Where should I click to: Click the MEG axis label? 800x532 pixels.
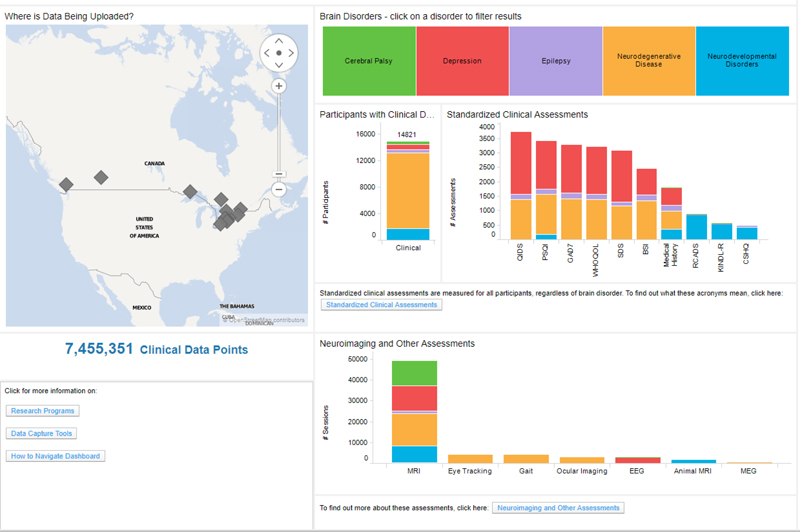click(748, 471)
